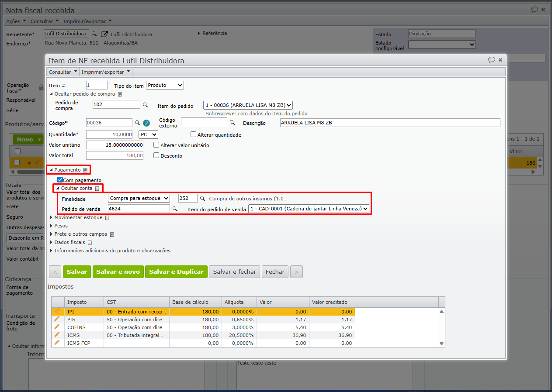Image resolution: width=552 pixels, height=392 pixels.
Task: Click the note icon beside Movimentar estoque
Action: (107, 218)
